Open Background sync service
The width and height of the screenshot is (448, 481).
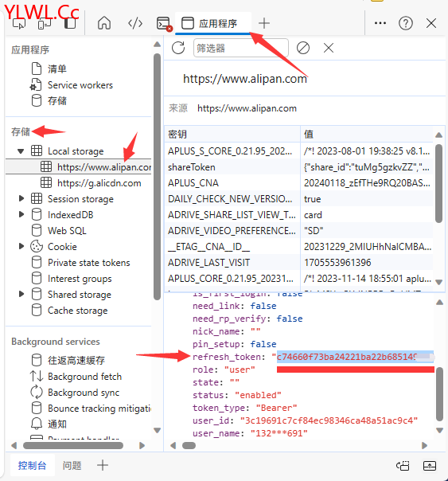tap(84, 393)
